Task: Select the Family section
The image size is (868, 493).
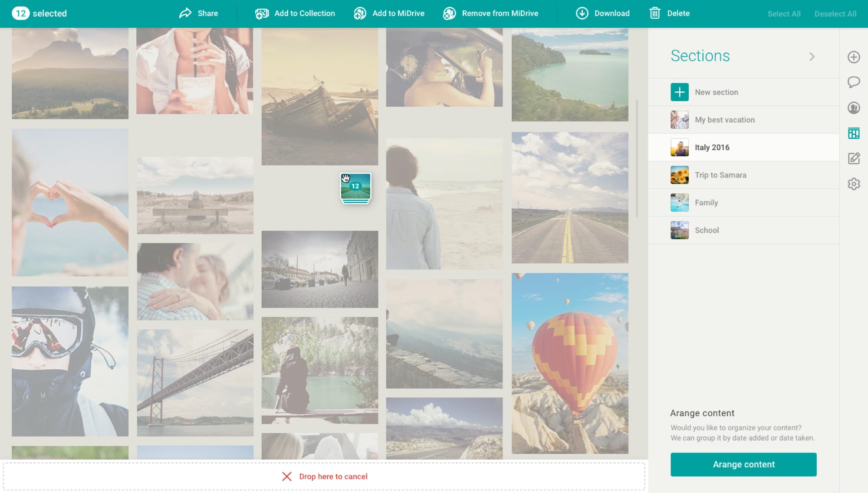Action: pos(706,203)
